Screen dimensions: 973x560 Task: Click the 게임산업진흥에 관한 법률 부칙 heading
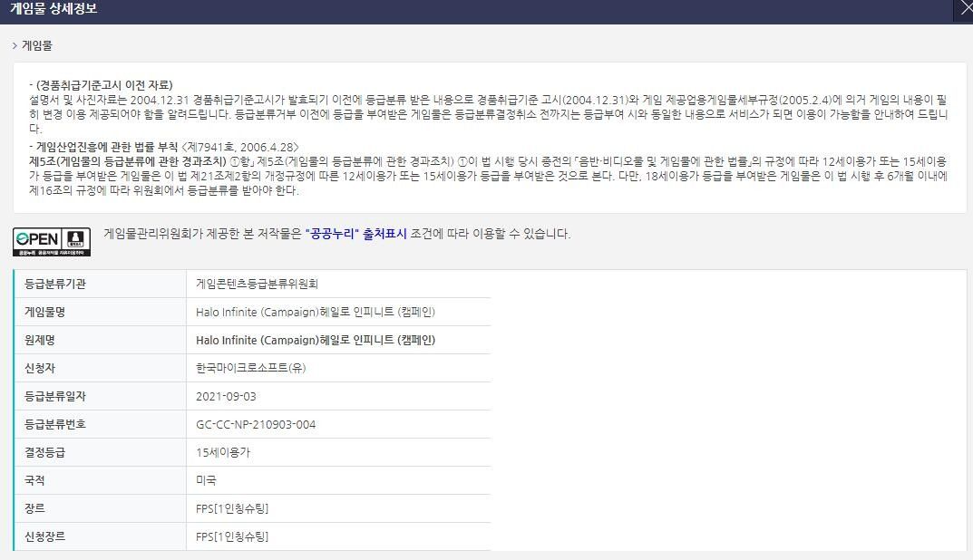[107, 147]
